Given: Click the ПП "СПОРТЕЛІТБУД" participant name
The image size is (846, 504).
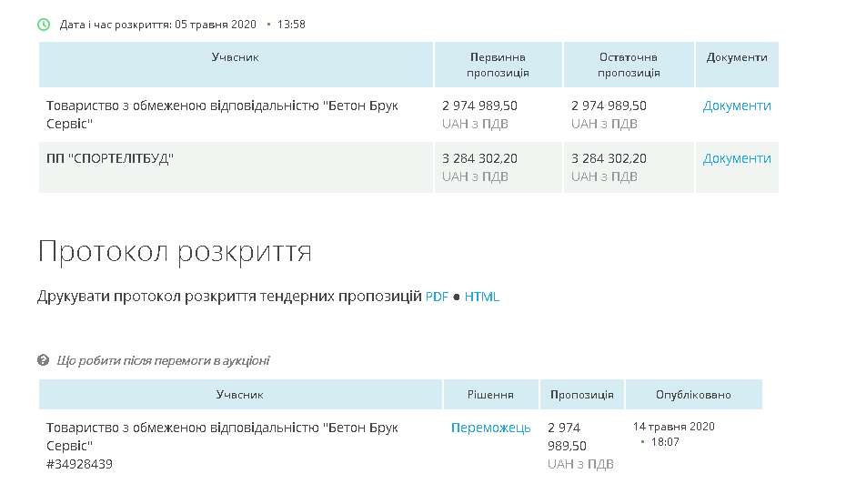Looking at the screenshot, I should [x=110, y=158].
